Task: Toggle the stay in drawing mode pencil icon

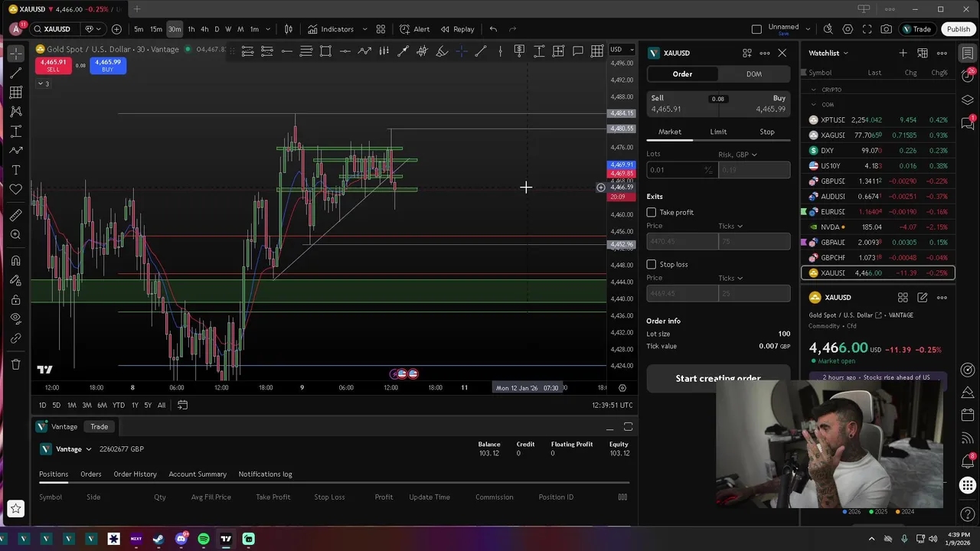Action: click(x=15, y=280)
